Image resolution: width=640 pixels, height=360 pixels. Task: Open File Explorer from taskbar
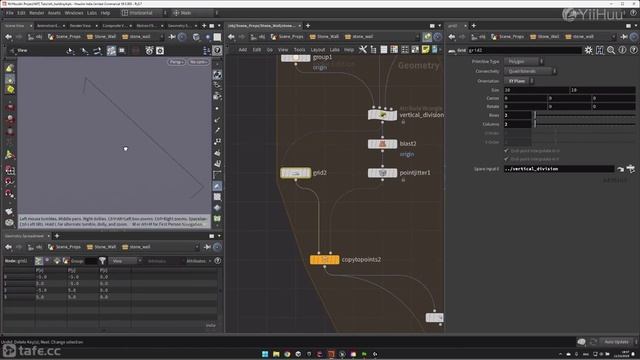point(276,354)
